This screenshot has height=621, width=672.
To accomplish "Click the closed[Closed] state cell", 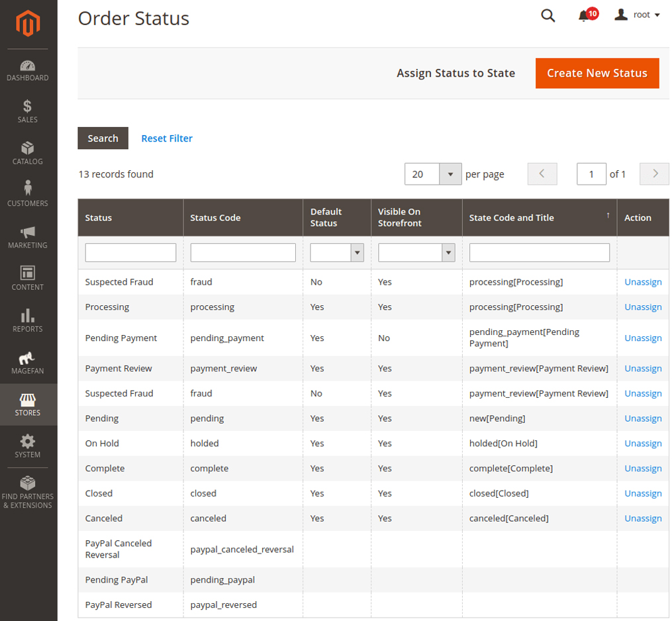I will pyautogui.click(x=540, y=493).
